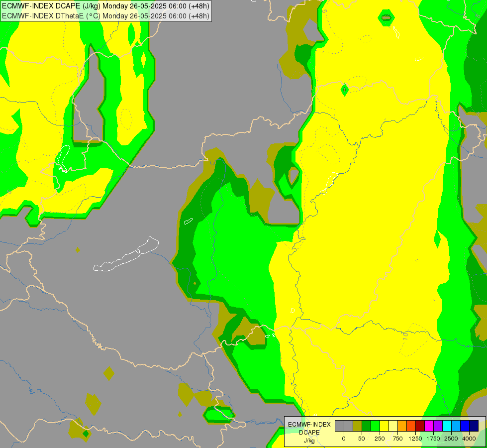The image size is (487, 448).
Task: Click the legend ECMWF-INDEX label
Action: 309,425
